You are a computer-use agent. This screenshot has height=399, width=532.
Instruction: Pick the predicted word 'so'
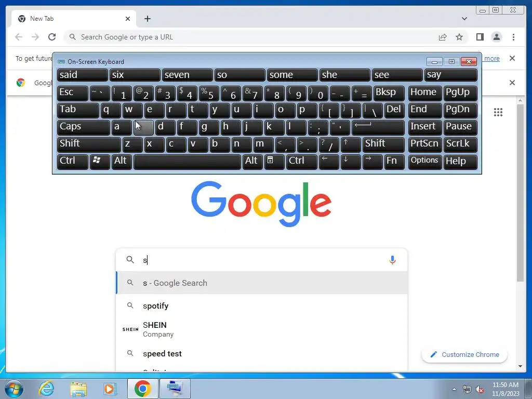tap(240, 75)
